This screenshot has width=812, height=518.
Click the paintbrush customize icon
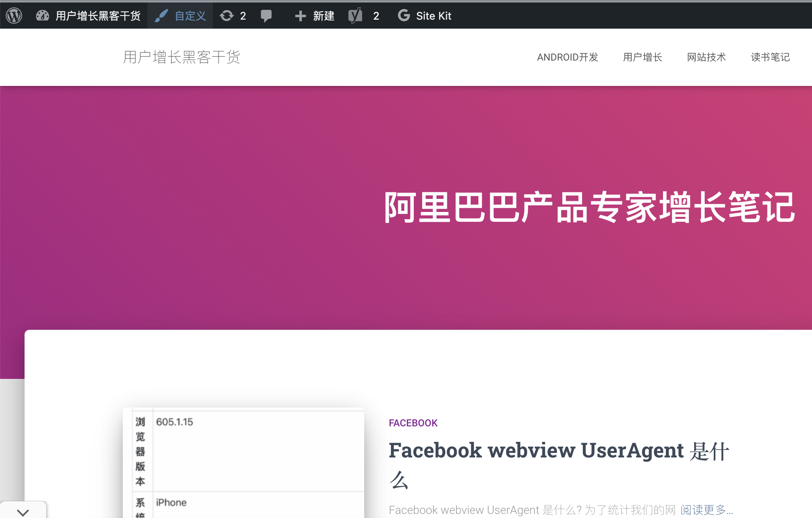click(161, 16)
